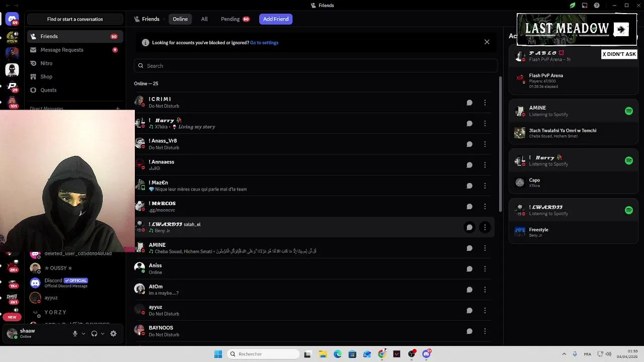Launch Microsoft Edge from taskbar
Screen dimensions: 644x362
click(x=338, y=354)
